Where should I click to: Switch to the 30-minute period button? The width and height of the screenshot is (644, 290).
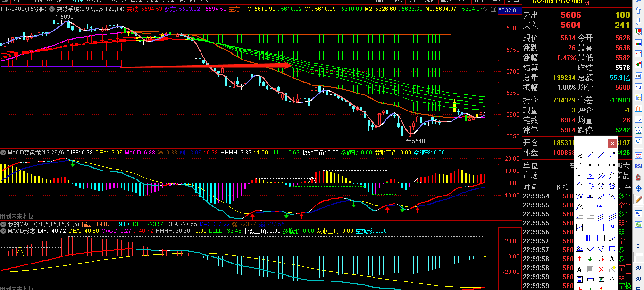click(x=638, y=268)
